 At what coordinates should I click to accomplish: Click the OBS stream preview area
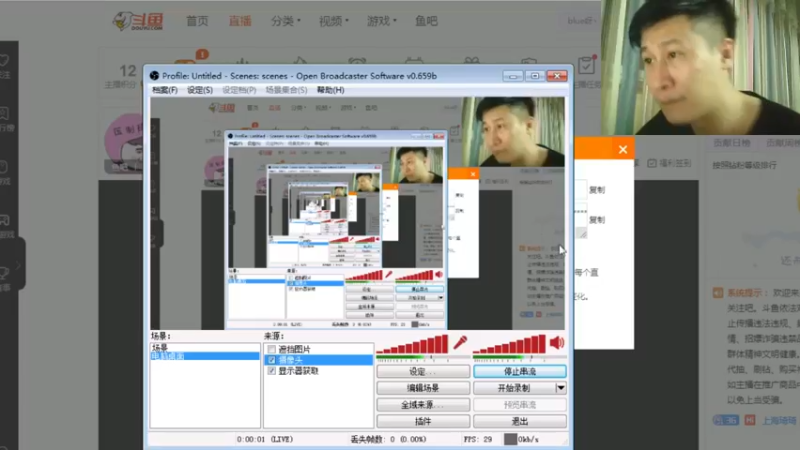[357, 213]
